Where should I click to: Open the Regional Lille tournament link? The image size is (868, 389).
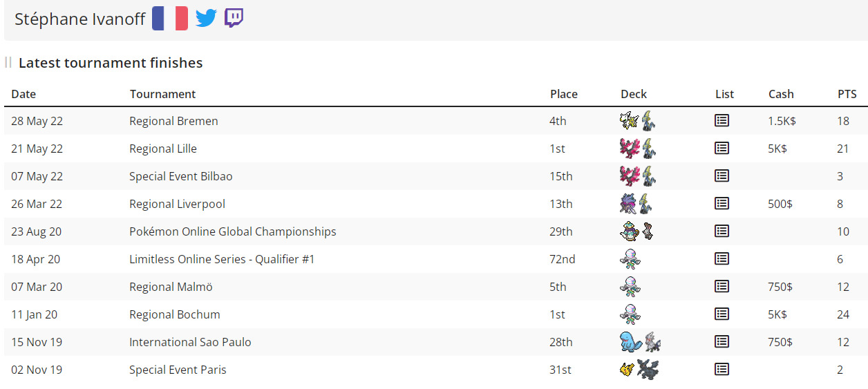click(163, 149)
